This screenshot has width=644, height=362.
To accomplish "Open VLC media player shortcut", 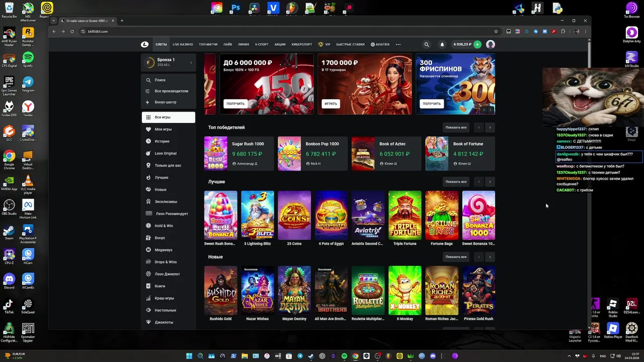I will pyautogui.click(x=28, y=184).
